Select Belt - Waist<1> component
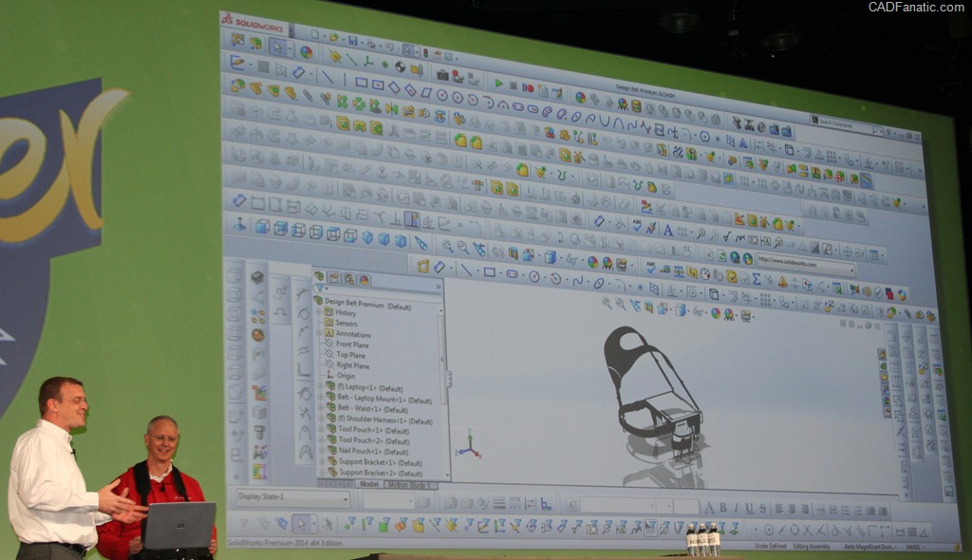972x560 pixels. click(372, 409)
